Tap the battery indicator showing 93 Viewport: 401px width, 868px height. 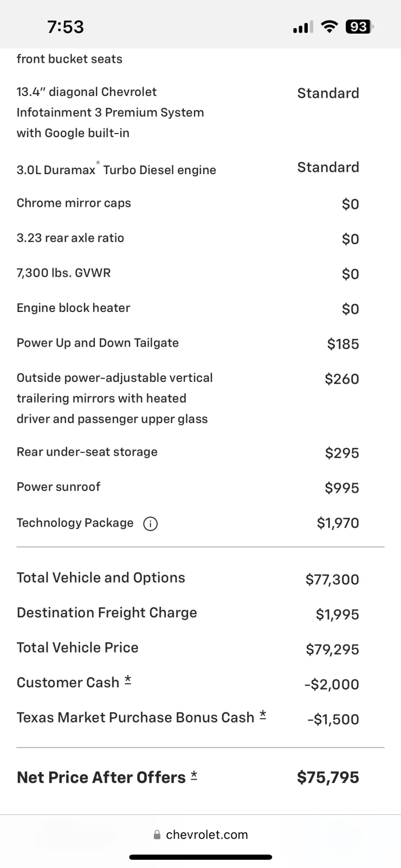click(359, 27)
